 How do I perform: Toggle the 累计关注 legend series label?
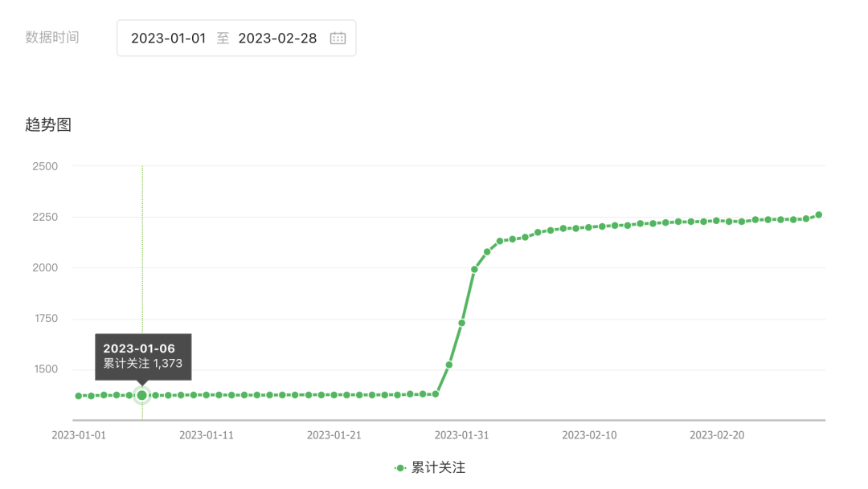(x=438, y=467)
